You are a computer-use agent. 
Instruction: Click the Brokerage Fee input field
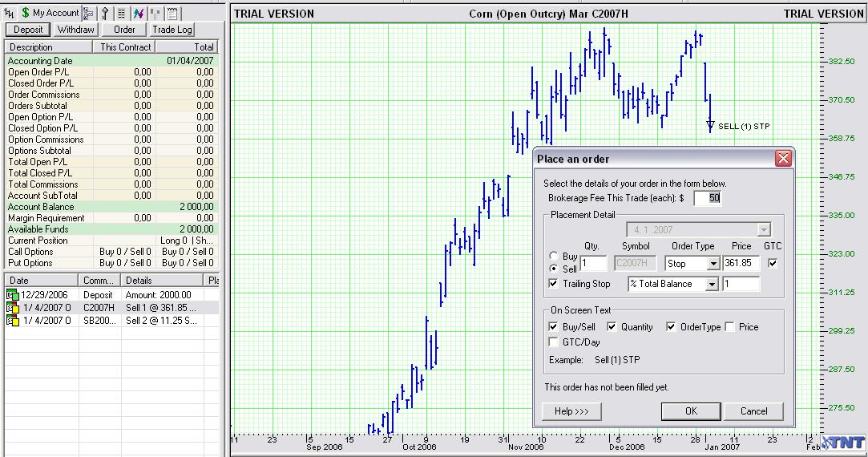click(x=707, y=198)
